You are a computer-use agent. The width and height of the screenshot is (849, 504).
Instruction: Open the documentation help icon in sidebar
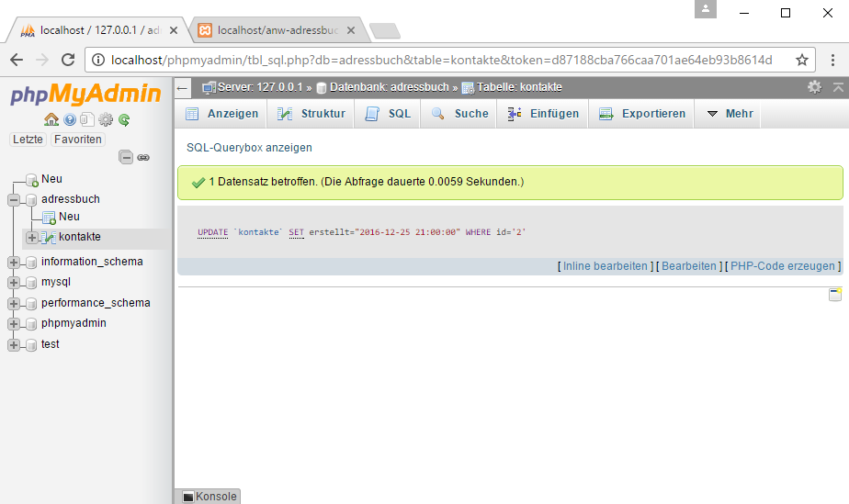click(x=70, y=119)
